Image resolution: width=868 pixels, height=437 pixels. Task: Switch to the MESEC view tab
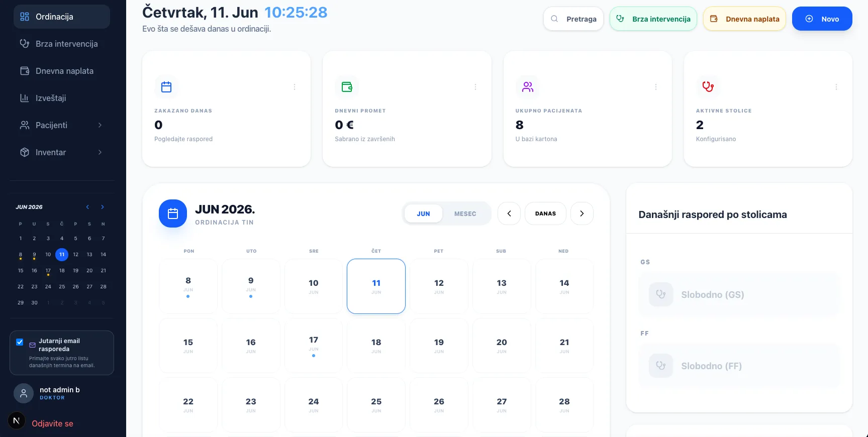point(465,213)
